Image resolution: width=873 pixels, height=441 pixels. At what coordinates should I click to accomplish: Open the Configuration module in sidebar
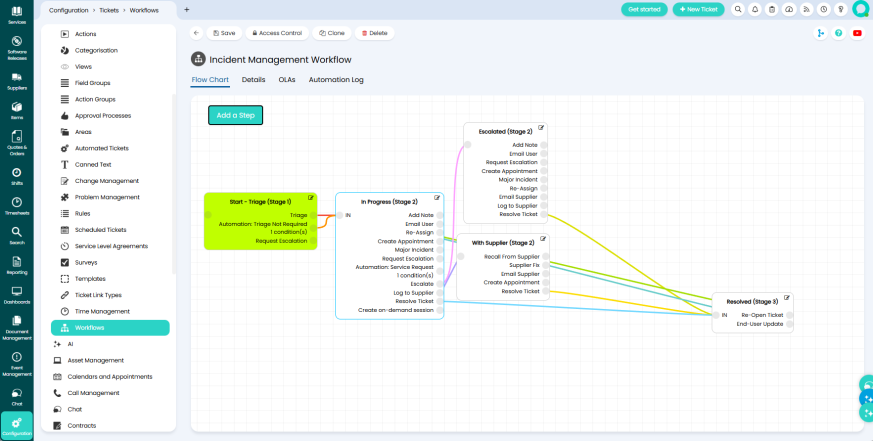17,426
